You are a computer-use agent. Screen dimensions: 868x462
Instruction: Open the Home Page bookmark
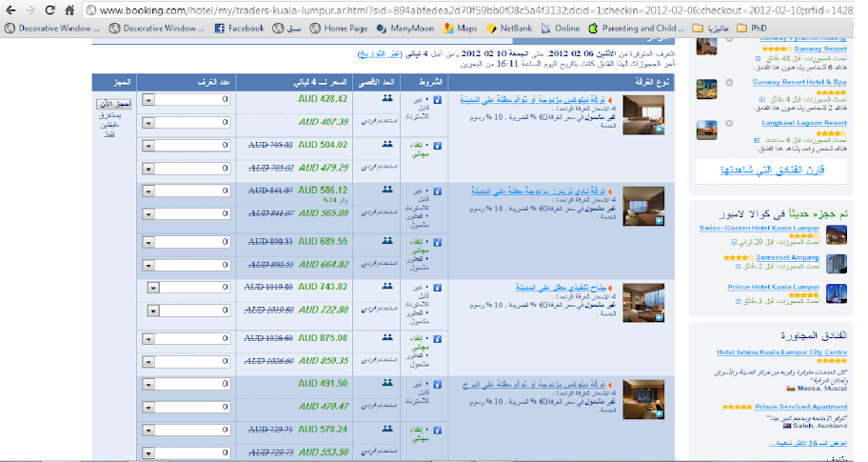coord(339,28)
